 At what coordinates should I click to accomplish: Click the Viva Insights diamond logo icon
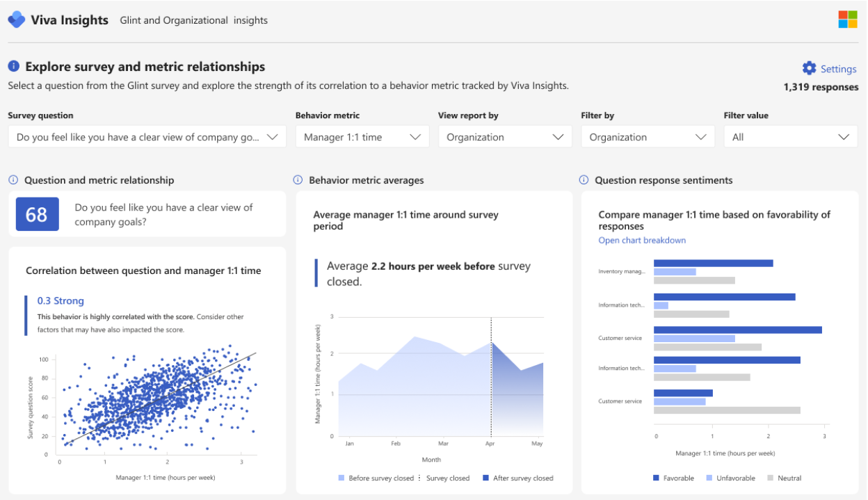coord(17,19)
